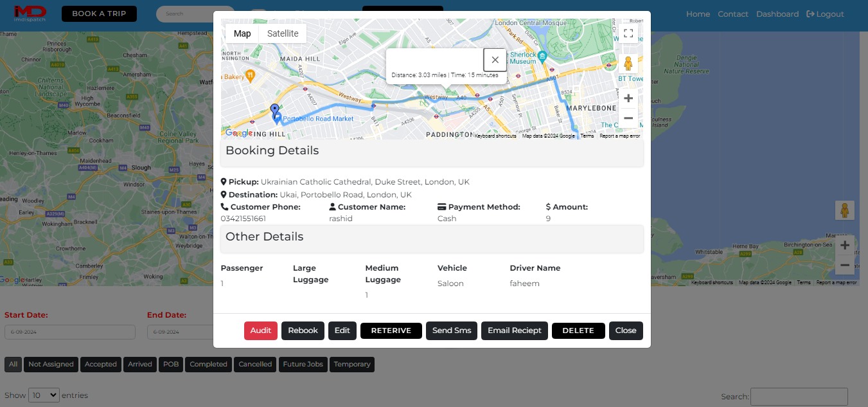This screenshot has width=868, height=407.
Task: Click the Email Reciept button
Action: click(x=515, y=330)
